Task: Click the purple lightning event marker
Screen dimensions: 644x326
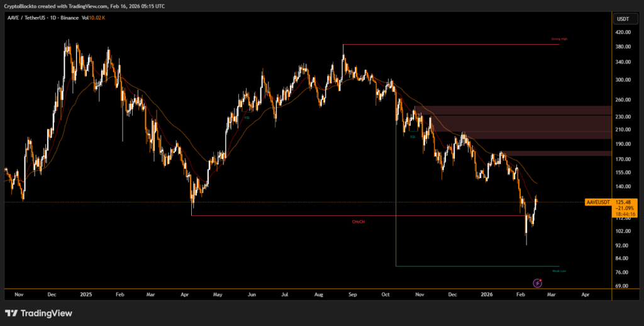Action: click(x=538, y=284)
